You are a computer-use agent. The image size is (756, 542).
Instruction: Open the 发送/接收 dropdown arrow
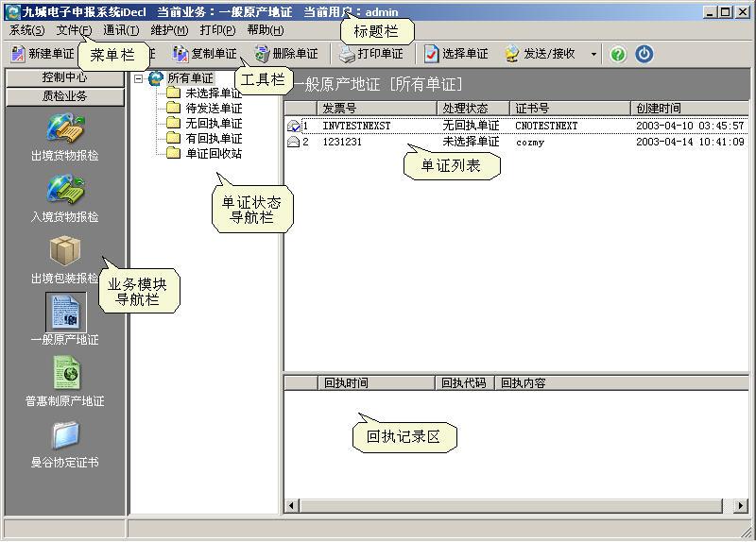pos(593,54)
